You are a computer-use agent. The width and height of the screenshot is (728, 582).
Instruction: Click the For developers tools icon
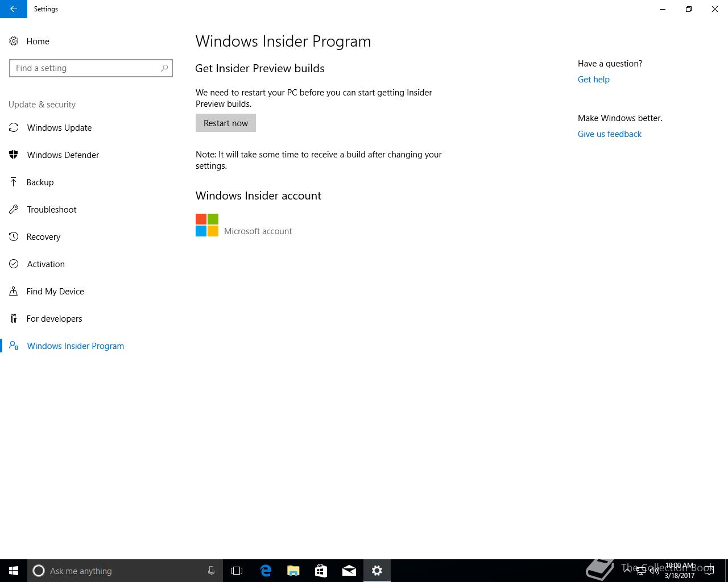coord(14,318)
